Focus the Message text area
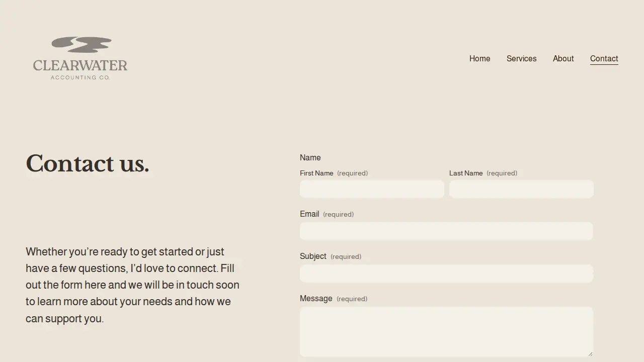Viewport: 644px width, 362px height. pyautogui.click(x=446, y=332)
